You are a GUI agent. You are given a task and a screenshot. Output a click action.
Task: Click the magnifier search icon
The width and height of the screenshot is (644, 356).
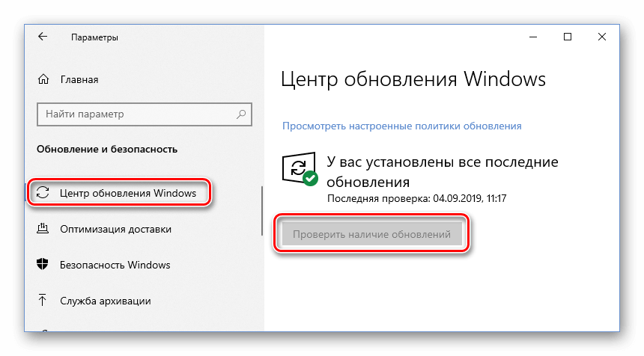point(241,114)
